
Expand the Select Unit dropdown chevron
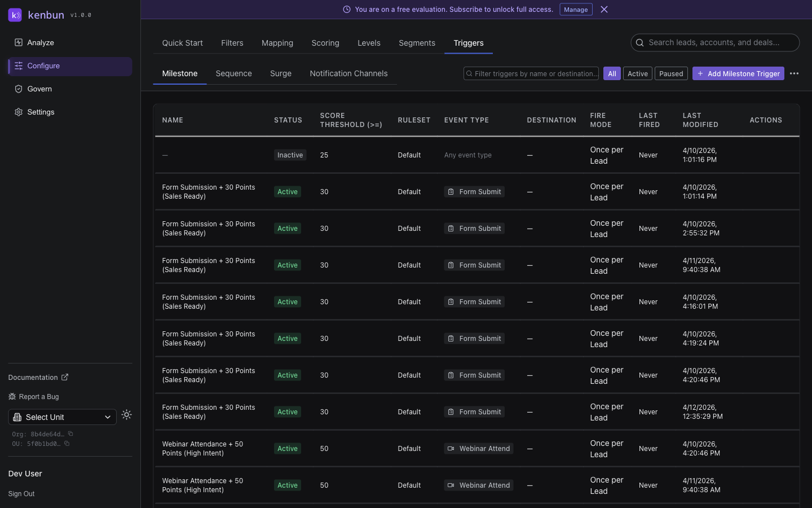[x=108, y=417]
